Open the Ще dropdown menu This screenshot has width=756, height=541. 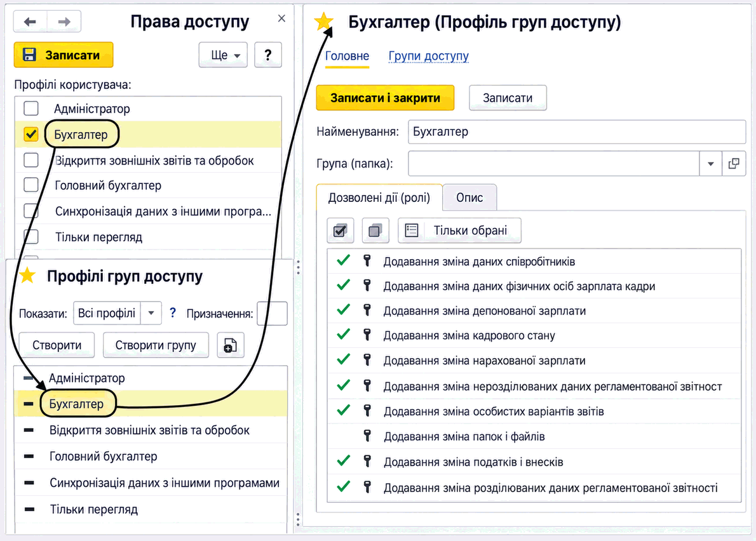point(223,55)
